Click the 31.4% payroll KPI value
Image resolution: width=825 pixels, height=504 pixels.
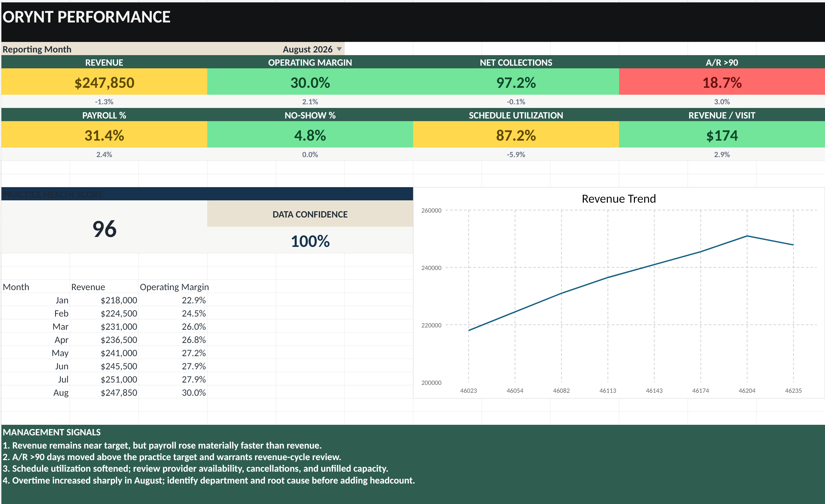pos(104,135)
